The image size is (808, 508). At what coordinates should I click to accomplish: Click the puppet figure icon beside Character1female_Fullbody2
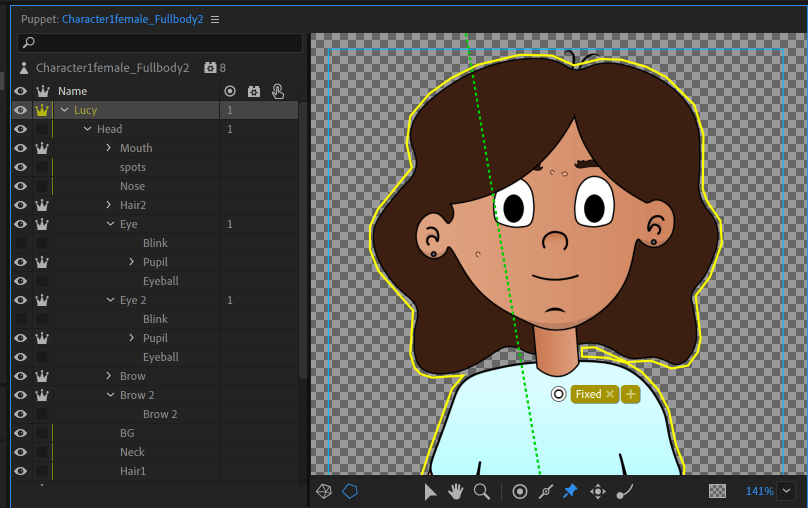click(x=24, y=67)
